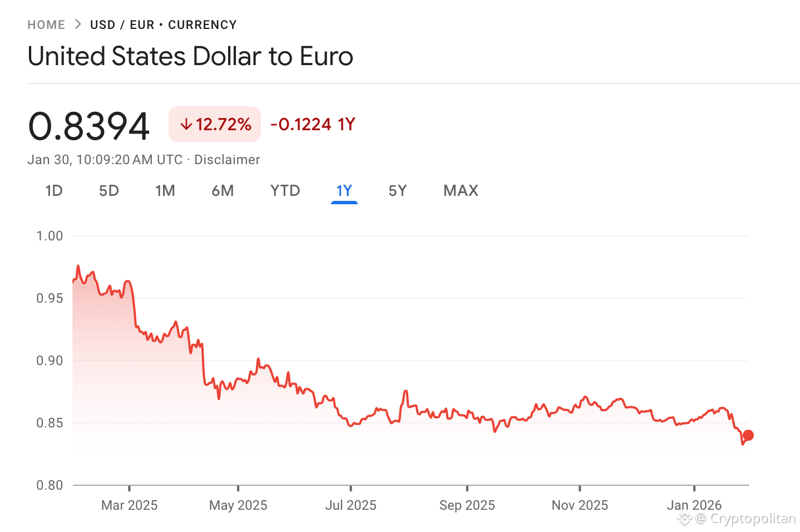Select the YTD range
800x532 pixels.
[x=285, y=190]
